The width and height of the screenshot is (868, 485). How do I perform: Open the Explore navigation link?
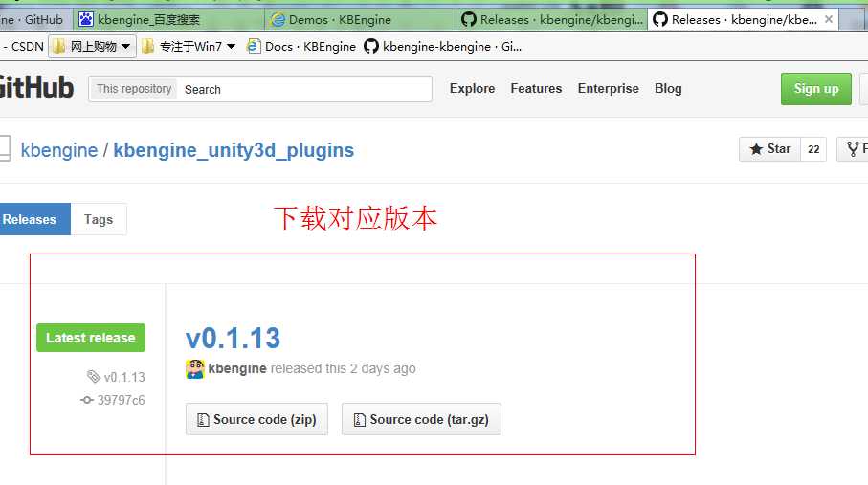coord(472,89)
